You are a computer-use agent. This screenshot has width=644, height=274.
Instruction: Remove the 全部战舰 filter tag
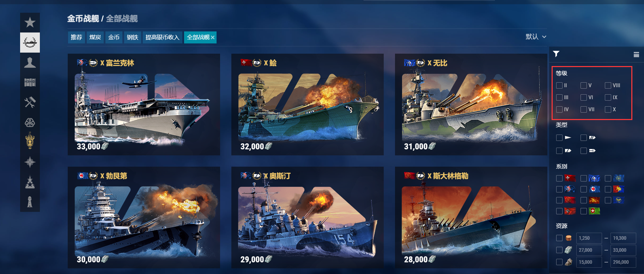213,37
